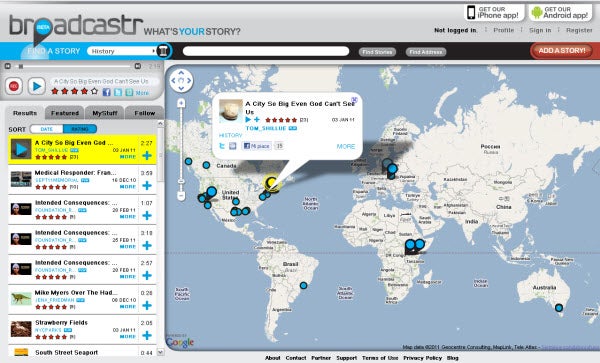Click the ADD A STORY! button
This screenshot has width=600, height=363.
tap(562, 50)
